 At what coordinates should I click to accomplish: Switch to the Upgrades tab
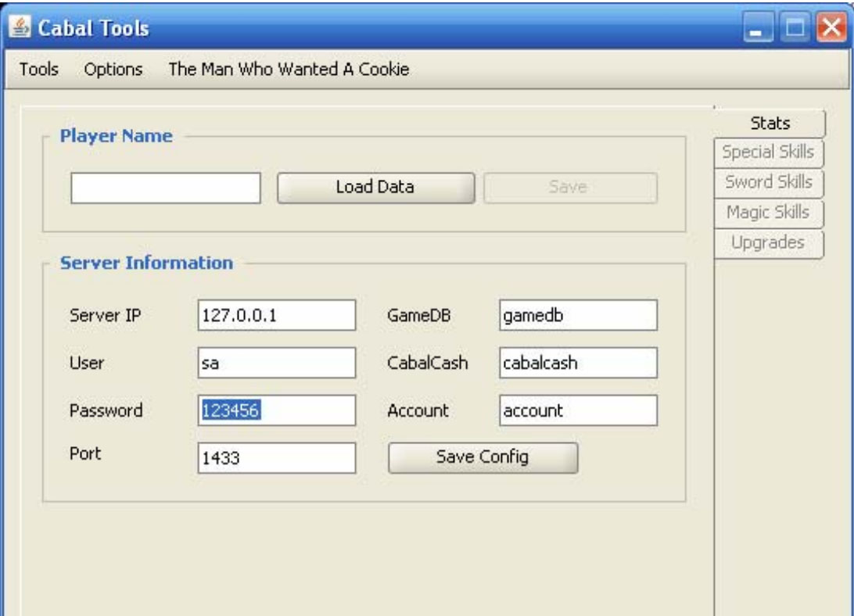(x=768, y=243)
